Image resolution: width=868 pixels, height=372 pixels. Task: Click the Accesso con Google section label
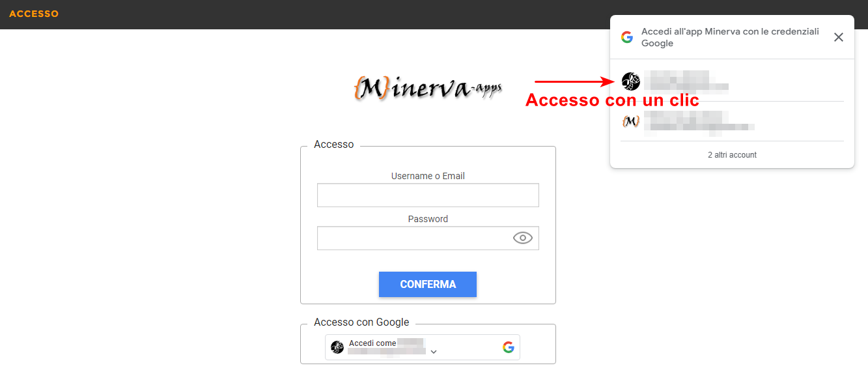click(x=361, y=322)
